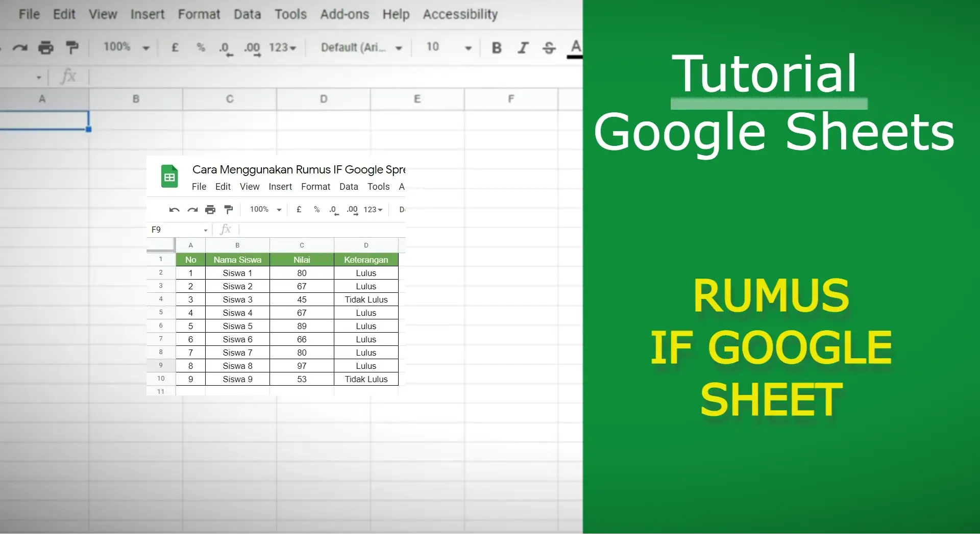This screenshot has width=980, height=551.
Task: Increase decimal places in background toolbar
Action: click(x=252, y=48)
